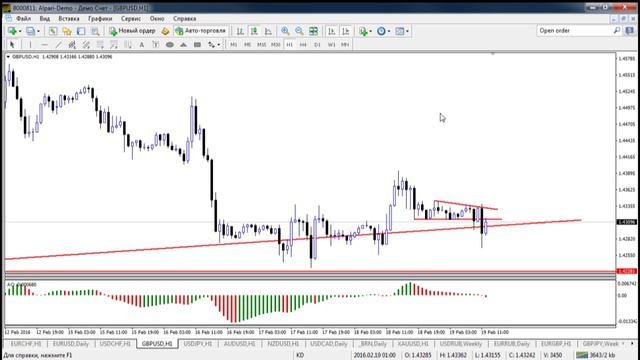Toggle chart shift from right edge
This screenshot has width=640, height=360.
click(x=345, y=31)
